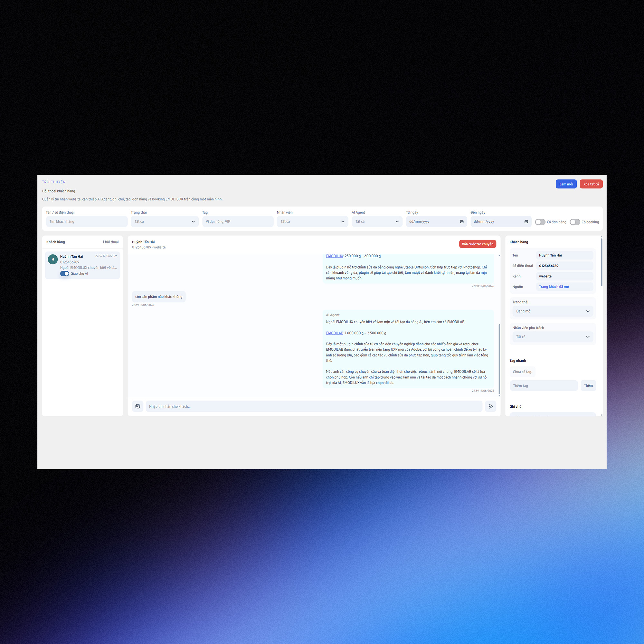Image resolution: width=644 pixels, height=644 pixels.
Task: Click the Đến ngày date field
Action: [x=501, y=222]
